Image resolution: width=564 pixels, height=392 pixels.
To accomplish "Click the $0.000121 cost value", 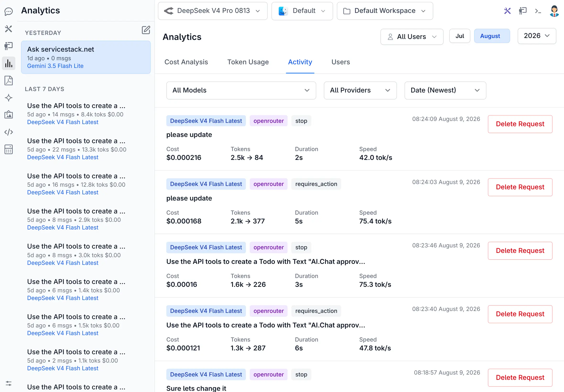I will click(183, 348).
